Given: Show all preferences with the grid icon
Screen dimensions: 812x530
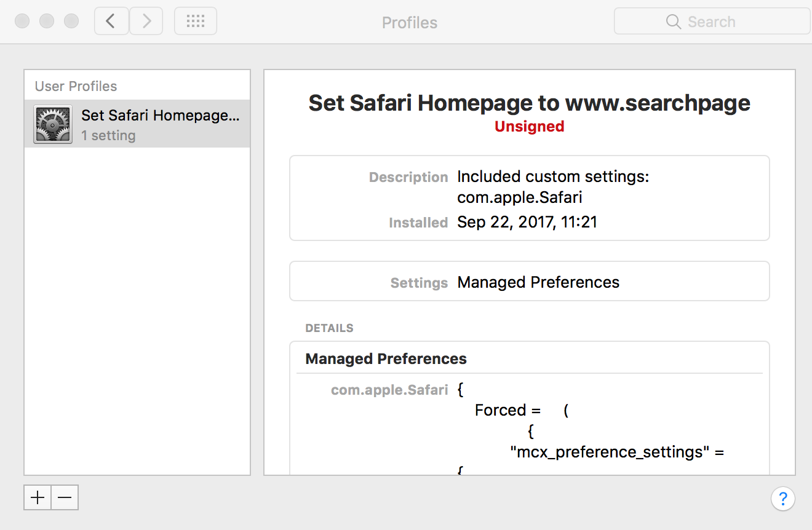Looking at the screenshot, I should coord(195,22).
